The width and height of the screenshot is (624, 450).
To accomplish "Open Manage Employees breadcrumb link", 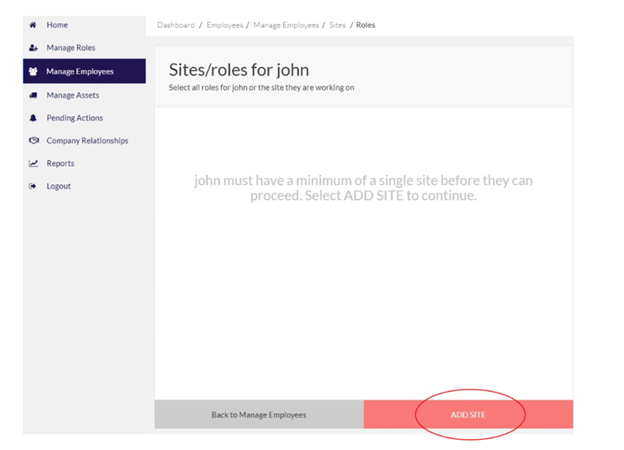I will click(x=286, y=25).
